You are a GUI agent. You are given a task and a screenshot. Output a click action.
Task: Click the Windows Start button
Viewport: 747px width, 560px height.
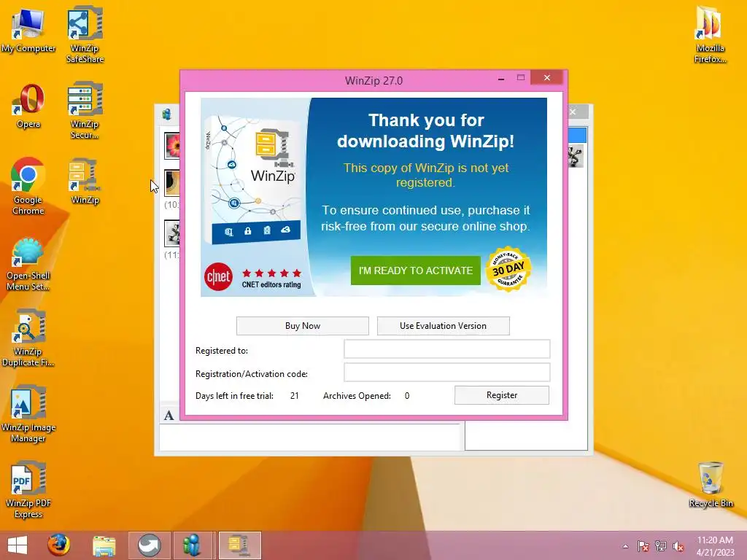18,545
